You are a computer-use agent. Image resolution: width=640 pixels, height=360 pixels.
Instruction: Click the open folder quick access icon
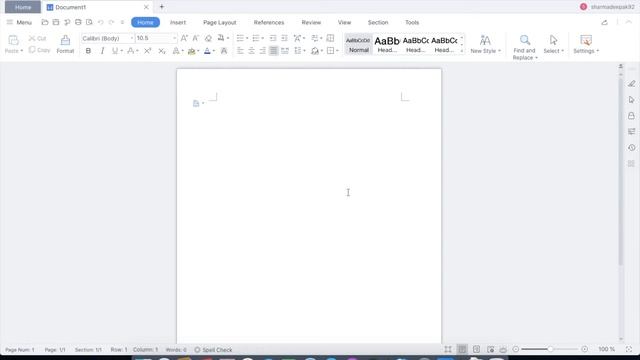[x=45, y=22]
